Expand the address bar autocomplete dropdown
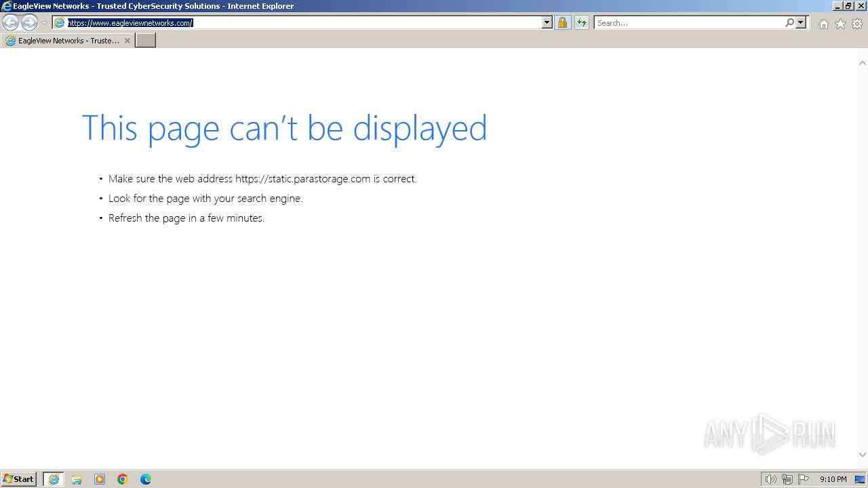Viewport: 868px width, 488px height. click(547, 22)
